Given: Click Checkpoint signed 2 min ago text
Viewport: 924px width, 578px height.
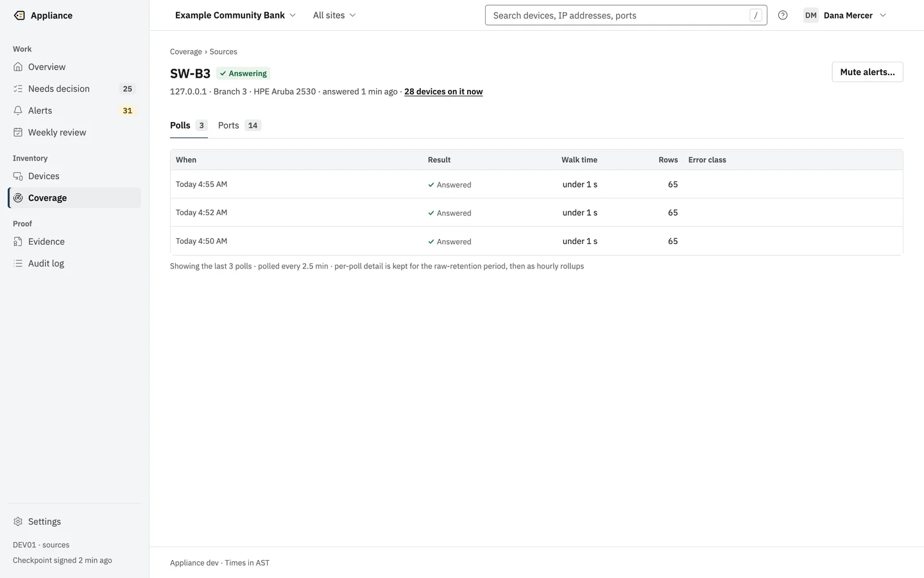Looking at the screenshot, I should (62, 560).
